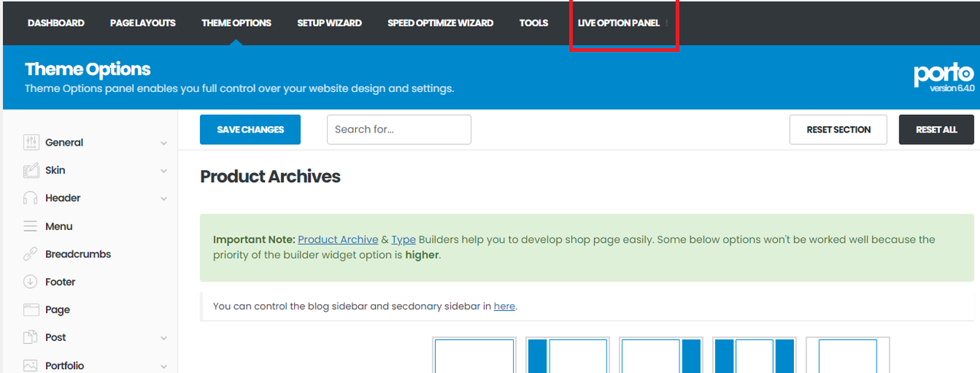Viewport: 980px width, 373px height.
Task: Click the Reset Section button
Action: click(838, 129)
